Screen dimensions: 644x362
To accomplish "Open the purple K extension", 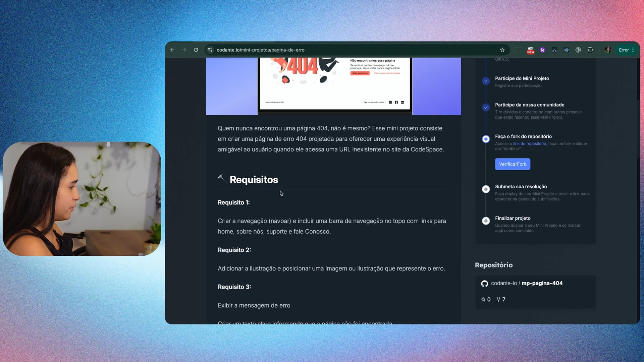I will (542, 50).
